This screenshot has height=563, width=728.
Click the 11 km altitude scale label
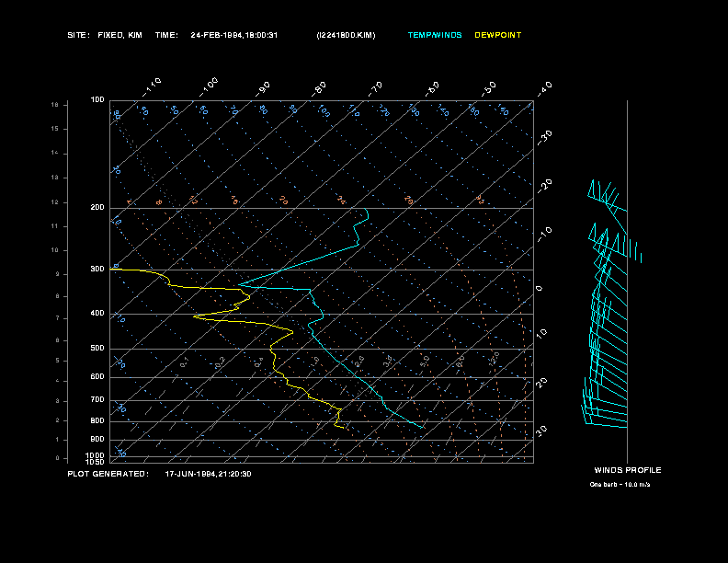coord(55,226)
